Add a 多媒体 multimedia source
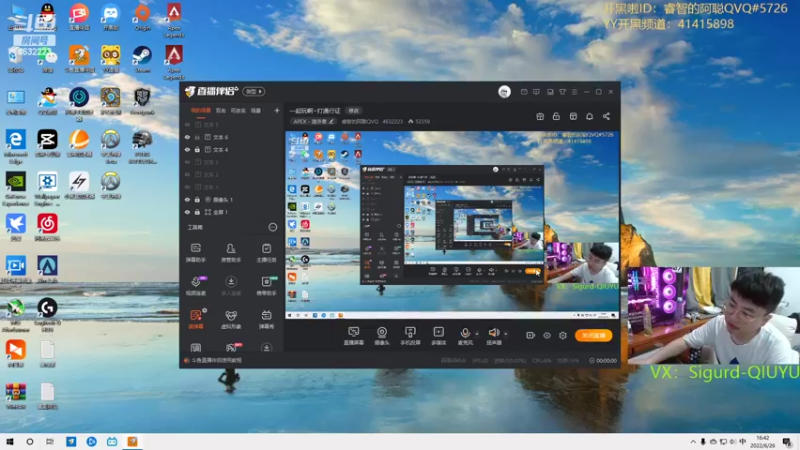The image size is (800, 450). tap(438, 336)
